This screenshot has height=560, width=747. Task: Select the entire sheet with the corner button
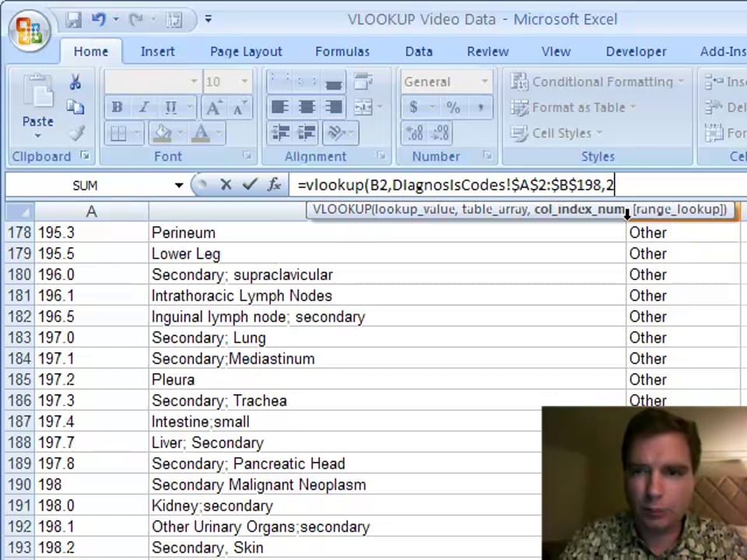(19, 212)
